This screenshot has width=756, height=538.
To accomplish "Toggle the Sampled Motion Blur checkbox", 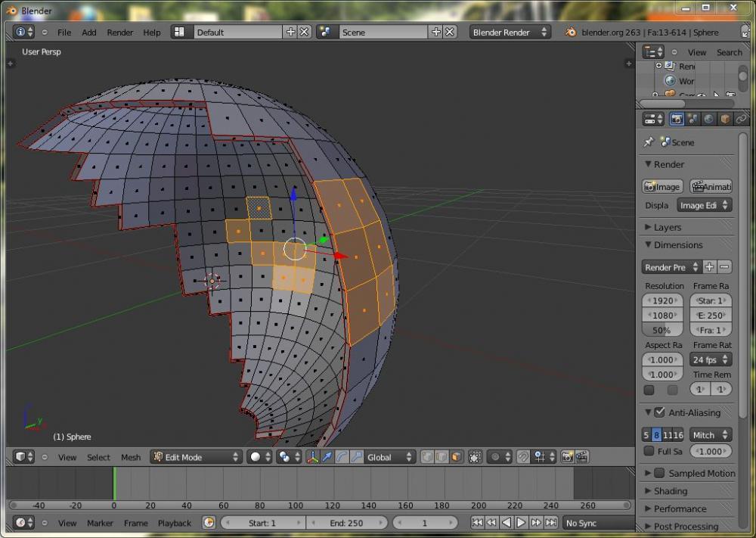I will point(659,473).
